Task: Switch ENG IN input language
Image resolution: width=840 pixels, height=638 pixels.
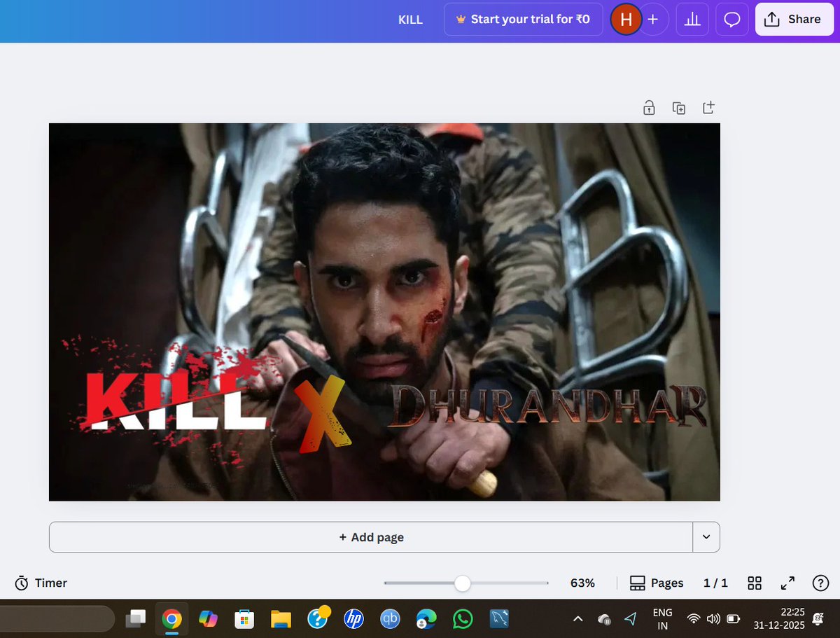Action: pyautogui.click(x=662, y=618)
